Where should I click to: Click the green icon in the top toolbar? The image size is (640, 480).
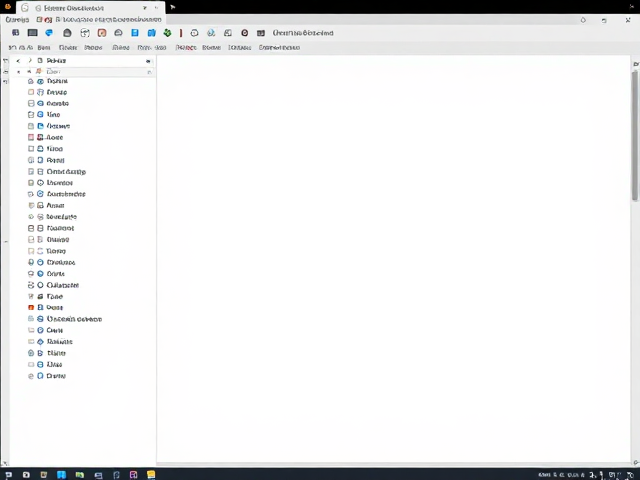click(x=167, y=33)
